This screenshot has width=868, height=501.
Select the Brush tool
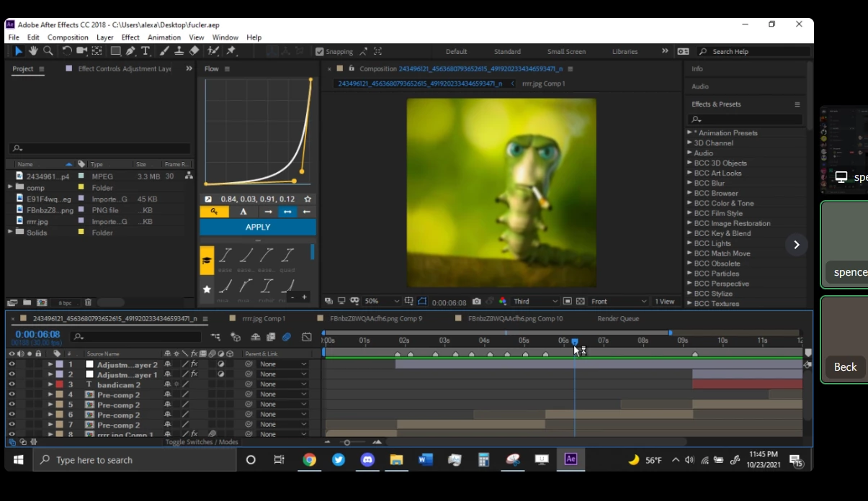164,51
